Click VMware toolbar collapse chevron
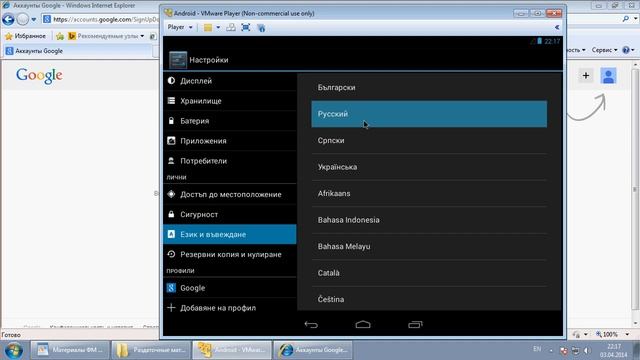This screenshot has height=360, width=640. point(557,27)
